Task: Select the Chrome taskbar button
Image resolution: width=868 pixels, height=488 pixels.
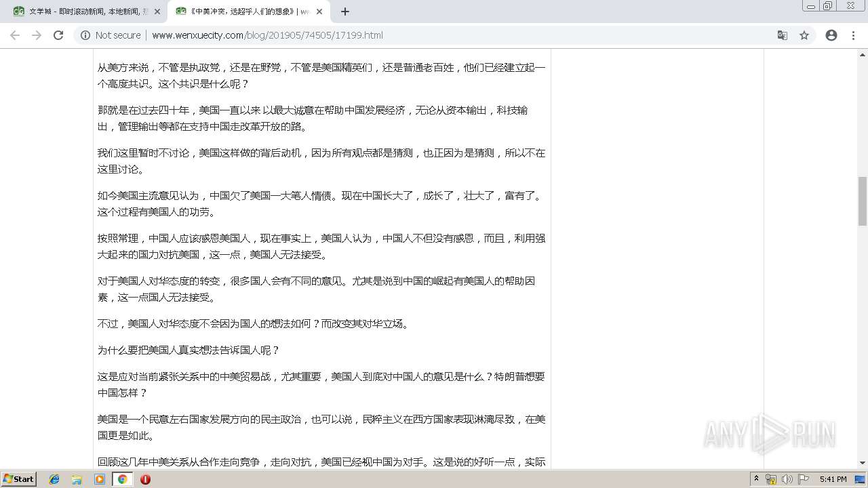Action: [x=123, y=479]
